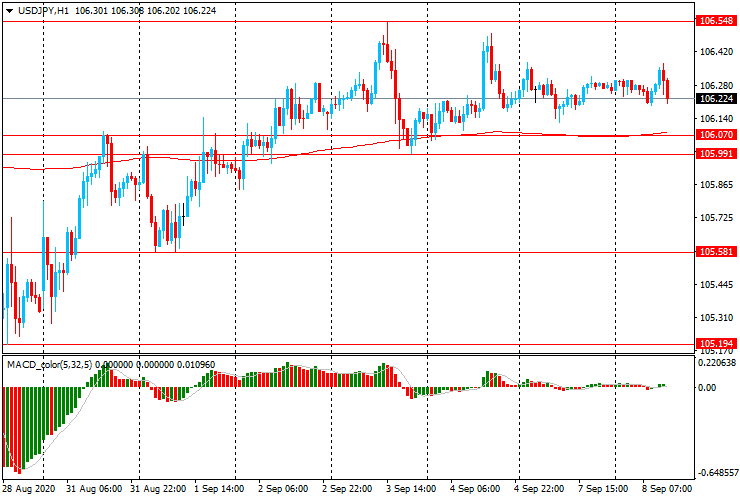740x500 pixels.
Task: Select the 105.581 support level label
Action: pyautogui.click(x=716, y=252)
